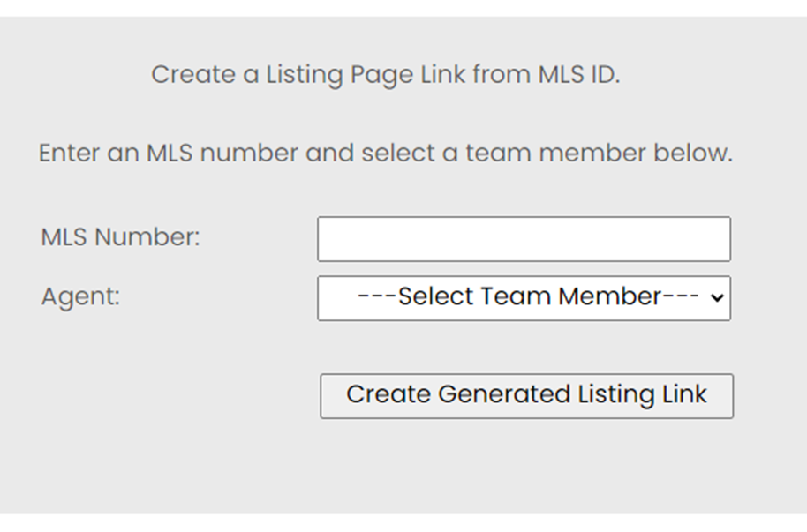Select the "---Select Team Member---" placeholder text
This screenshot has width=807, height=532.
(528, 296)
